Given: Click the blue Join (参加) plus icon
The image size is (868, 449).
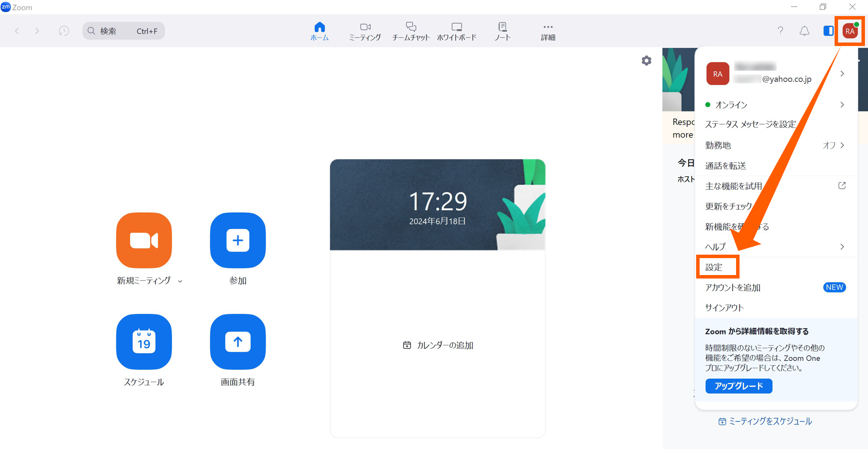Looking at the screenshot, I should click(237, 240).
